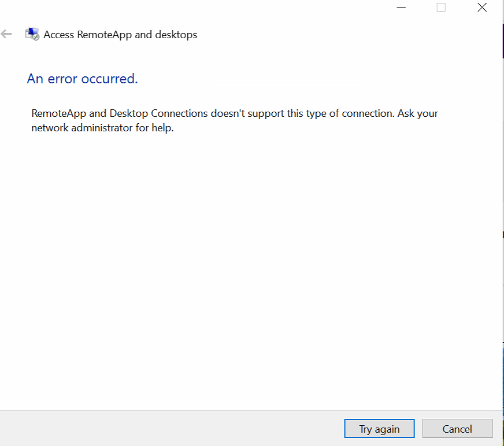Viewport: 504px width, 446px height.
Task: Dismiss the error dialog using Cancel
Action: 457,429
